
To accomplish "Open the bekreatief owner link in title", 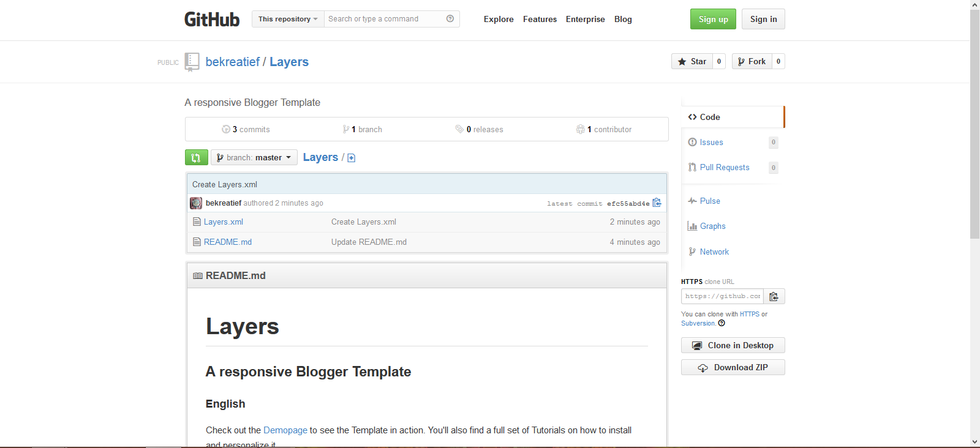I will click(233, 62).
